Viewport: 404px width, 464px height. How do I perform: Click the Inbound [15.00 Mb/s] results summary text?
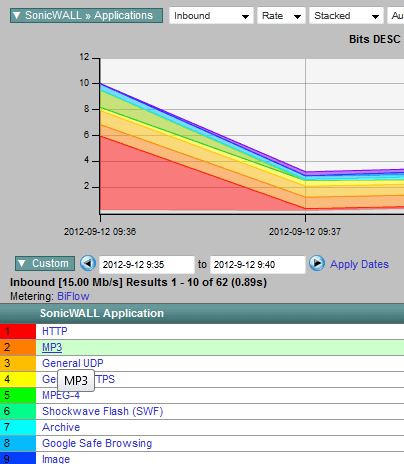138,282
